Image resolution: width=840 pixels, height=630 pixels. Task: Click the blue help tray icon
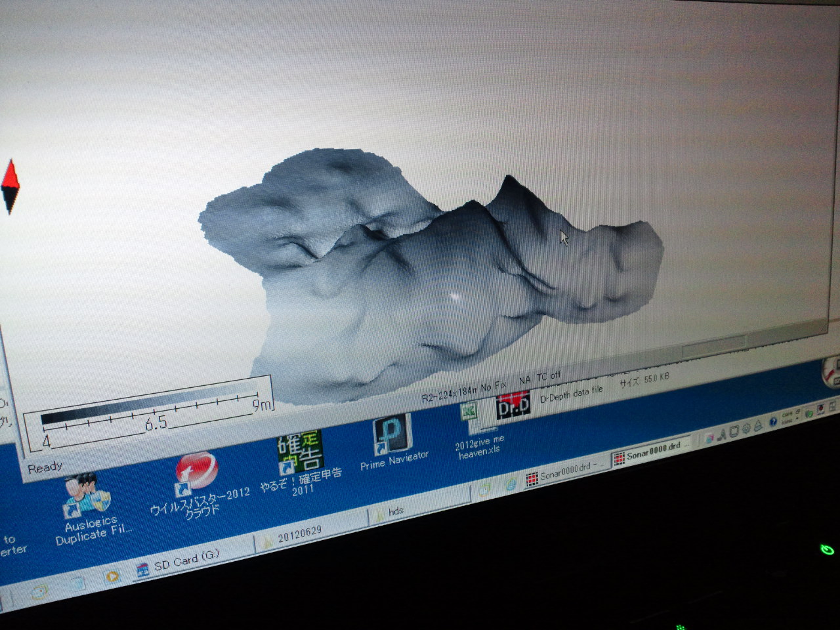click(773, 421)
